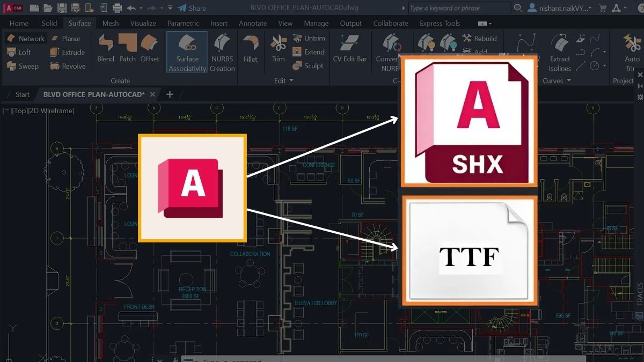Image resolution: width=644 pixels, height=362 pixels.
Task: Undo the last action
Action: (131, 8)
